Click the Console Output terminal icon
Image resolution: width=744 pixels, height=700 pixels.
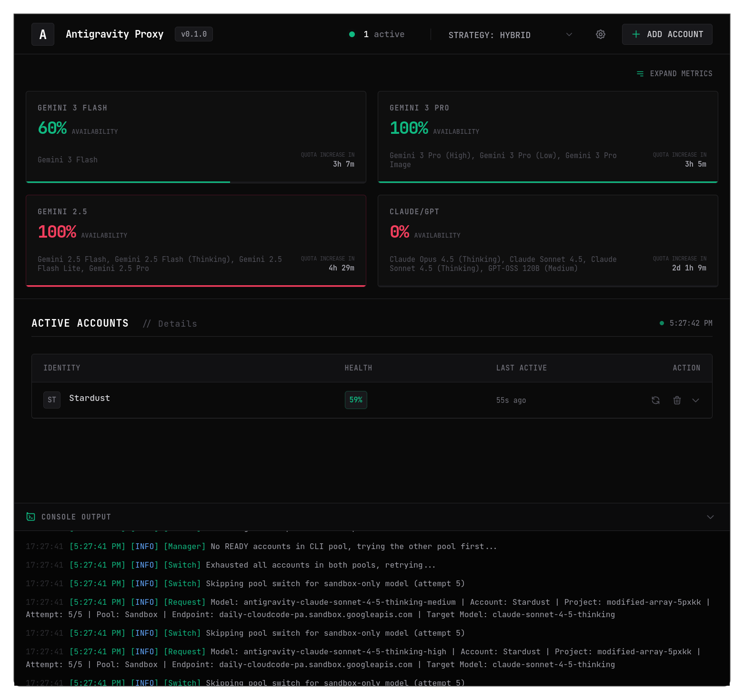tap(31, 517)
